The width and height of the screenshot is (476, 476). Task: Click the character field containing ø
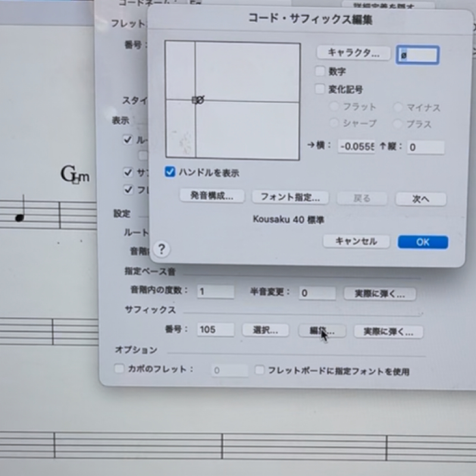click(x=418, y=55)
